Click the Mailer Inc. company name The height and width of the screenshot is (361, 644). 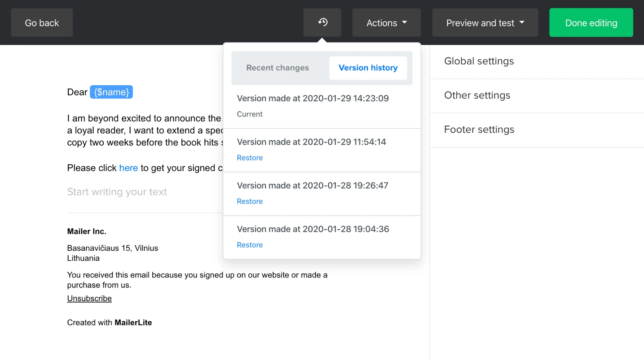pos(87,231)
